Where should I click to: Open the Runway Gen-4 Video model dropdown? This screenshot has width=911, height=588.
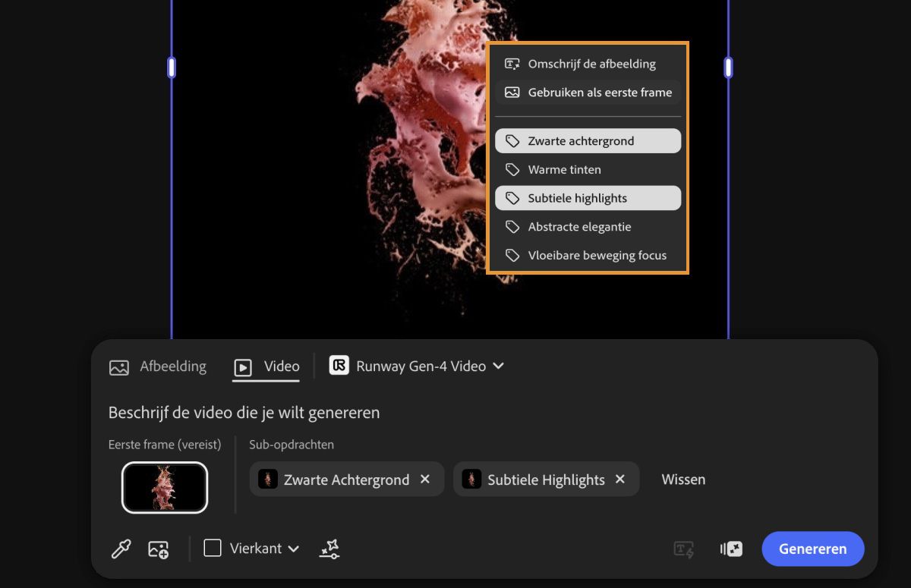tap(417, 366)
